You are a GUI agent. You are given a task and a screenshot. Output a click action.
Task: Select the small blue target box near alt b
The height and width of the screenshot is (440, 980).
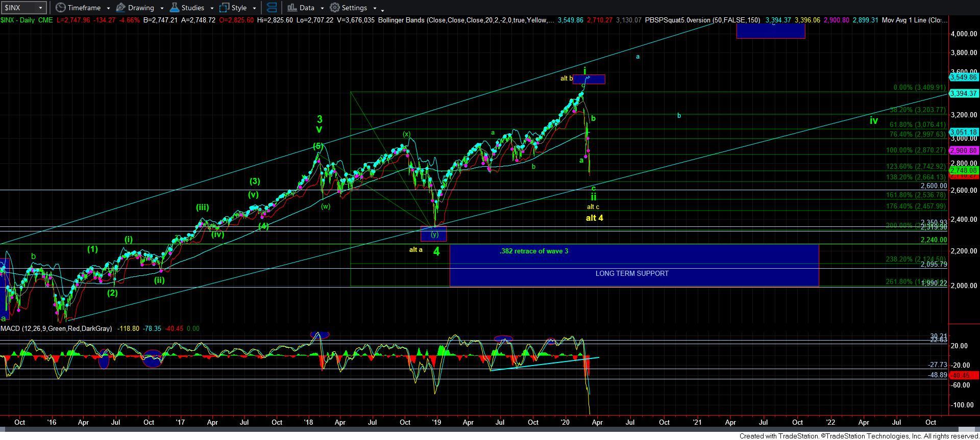589,80
